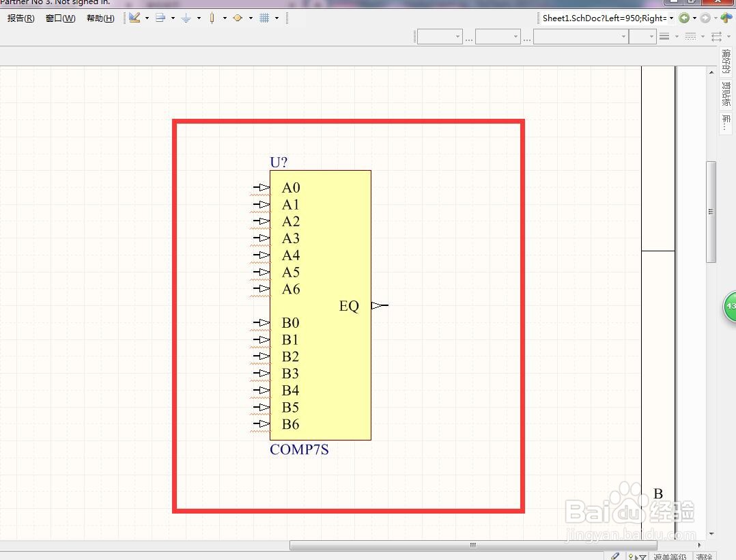This screenshot has width=736, height=560.
Task: Click the A4 input pin
Action: click(x=261, y=255)
